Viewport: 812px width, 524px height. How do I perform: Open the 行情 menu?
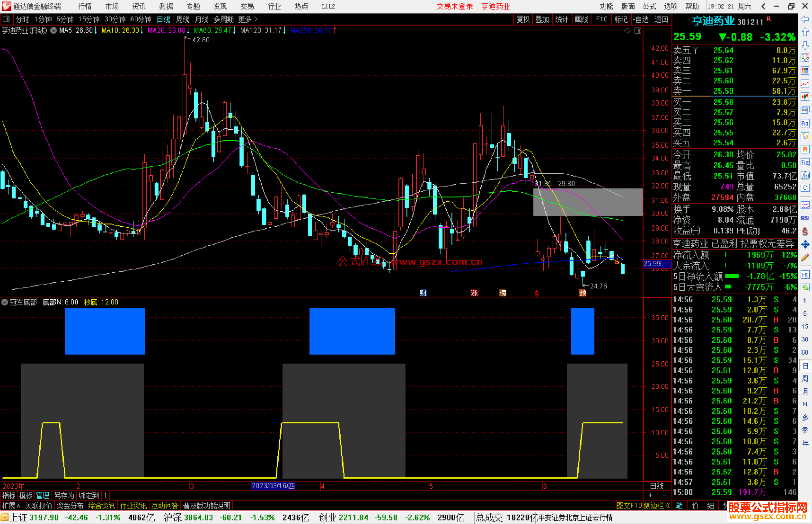click(85, 6)
